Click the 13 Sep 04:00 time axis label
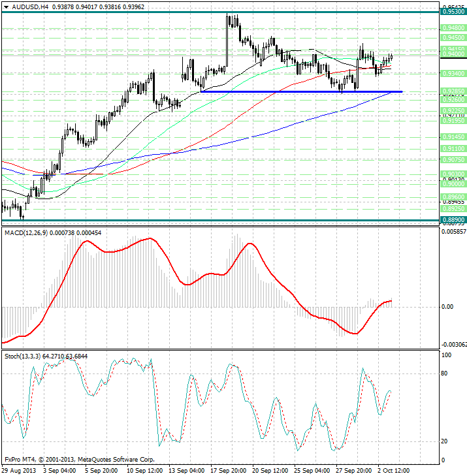 point(186,471)
